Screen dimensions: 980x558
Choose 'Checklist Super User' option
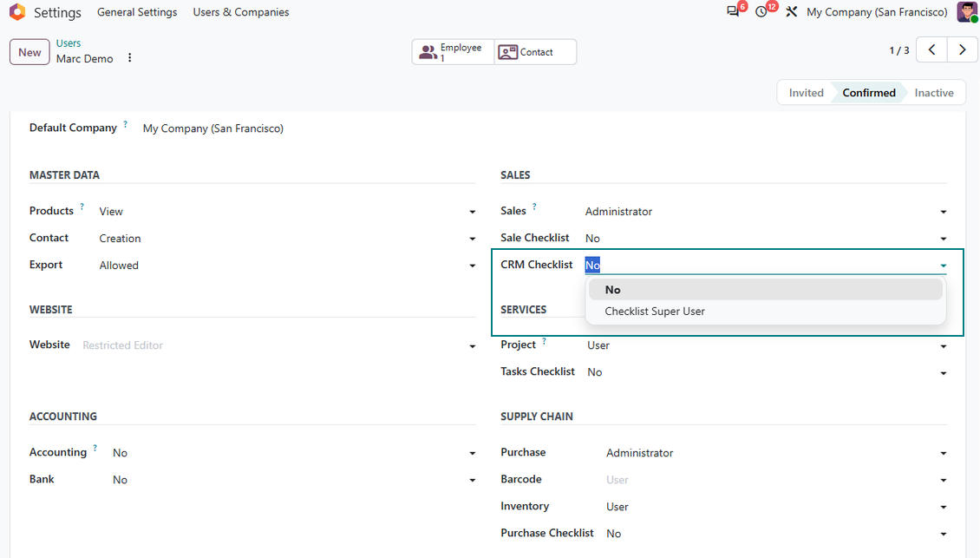point(766,311)
